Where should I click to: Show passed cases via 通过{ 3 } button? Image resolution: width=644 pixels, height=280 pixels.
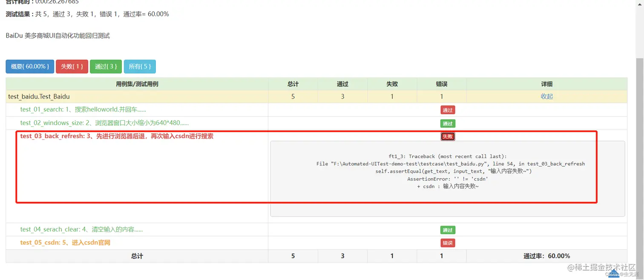(106, 66)
